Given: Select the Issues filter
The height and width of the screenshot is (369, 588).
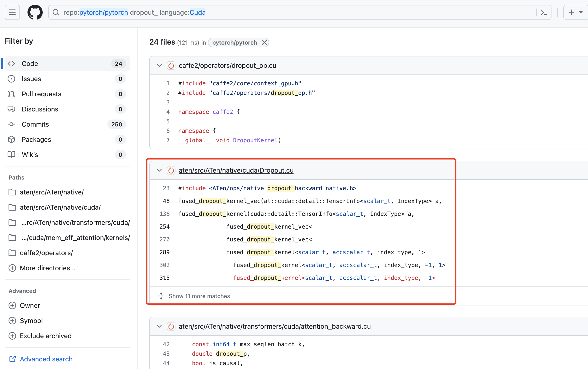Looking at the screenshot, I should point(67,78).
